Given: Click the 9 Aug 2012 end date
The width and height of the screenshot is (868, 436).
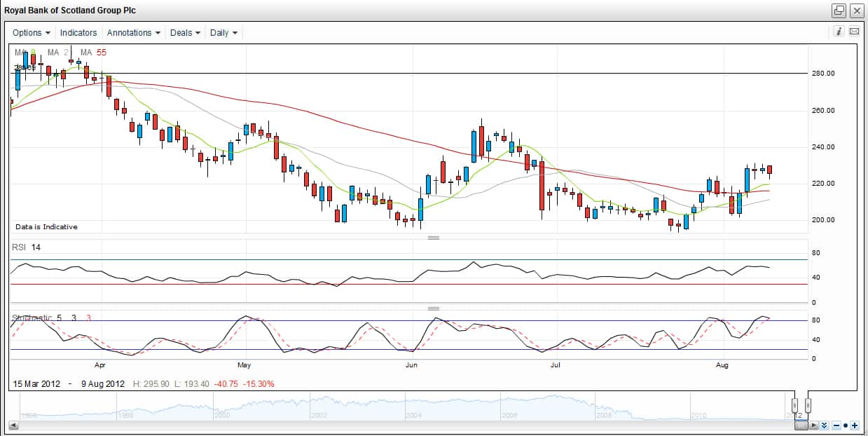Looking at the screenshot, I should (103, 384).
